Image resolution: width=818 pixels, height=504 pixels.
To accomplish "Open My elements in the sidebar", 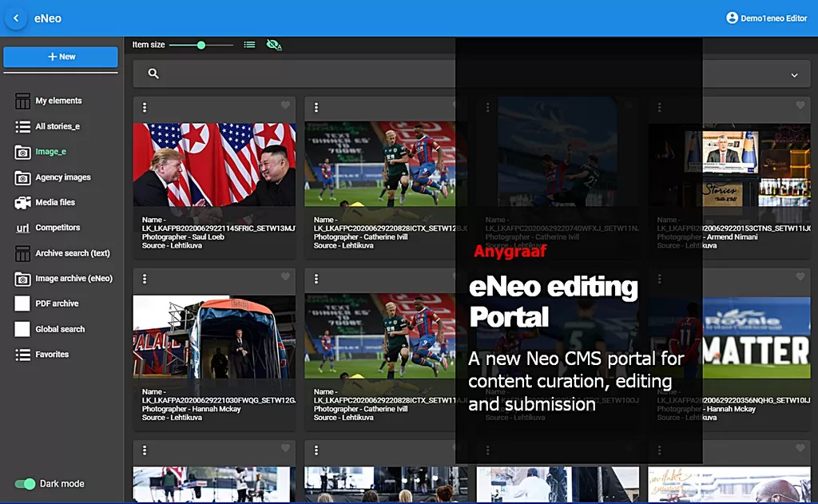I will [x=58, y=101].
